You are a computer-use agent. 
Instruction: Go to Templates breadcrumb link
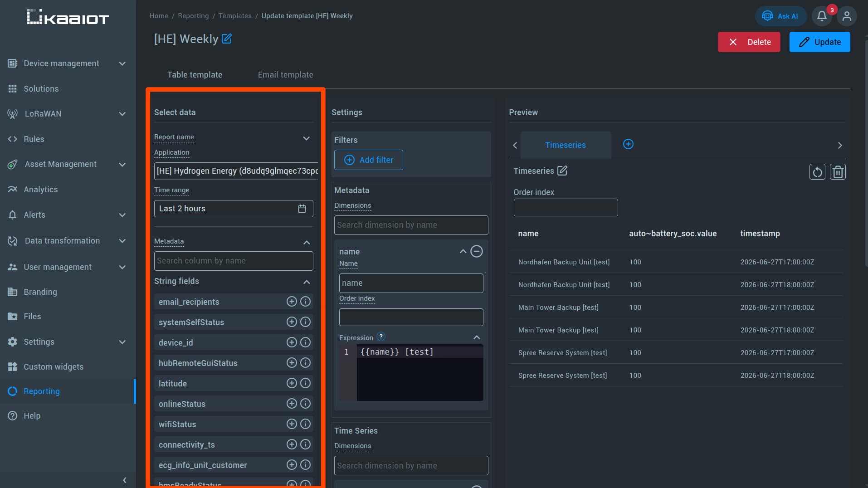pyautogui.click(x=235, y=16)
